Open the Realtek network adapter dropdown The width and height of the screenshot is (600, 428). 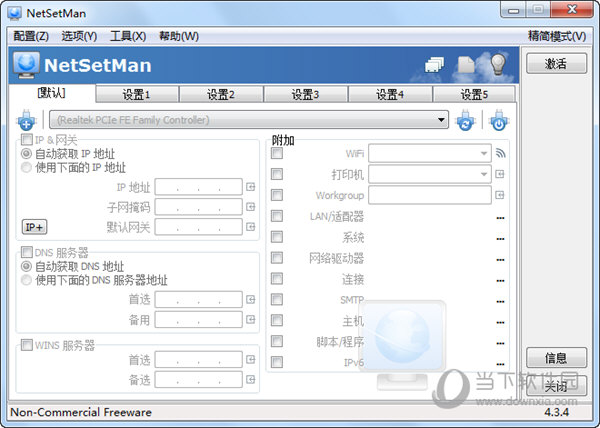[249, 120]
